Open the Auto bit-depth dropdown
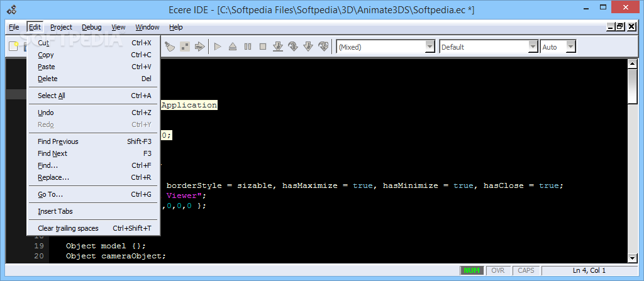The height and width of the screenshot is (281, 644). click(571, 47)
